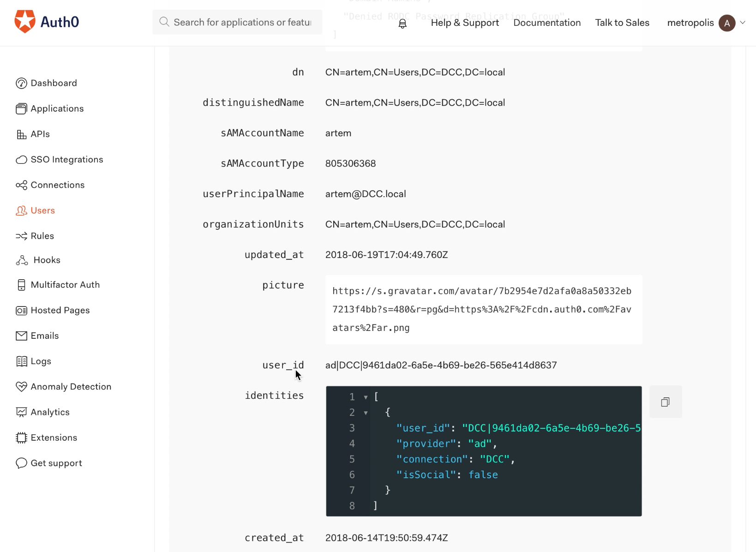Open Documentation link
The width and height of the screenshot is (756, 552).
[x=547, y=23]
